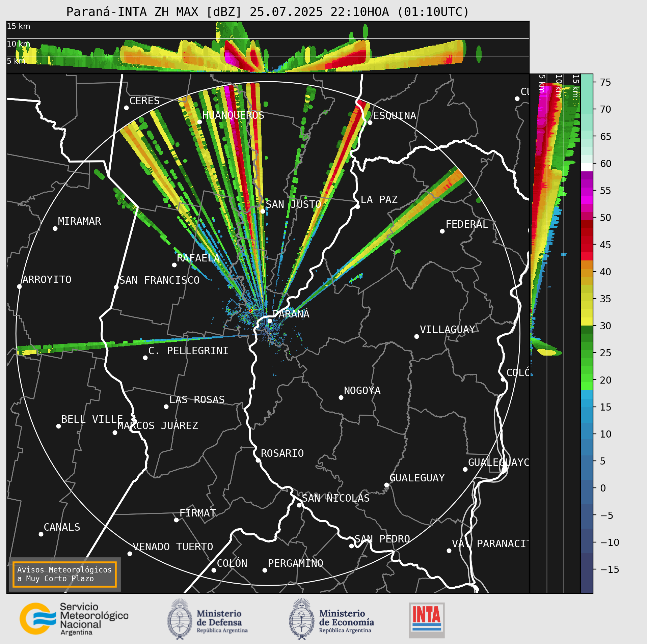Screen dimensions: 647x644
Task: Click the Ministerio de Defensa emblem
Action: coord(180,619)
